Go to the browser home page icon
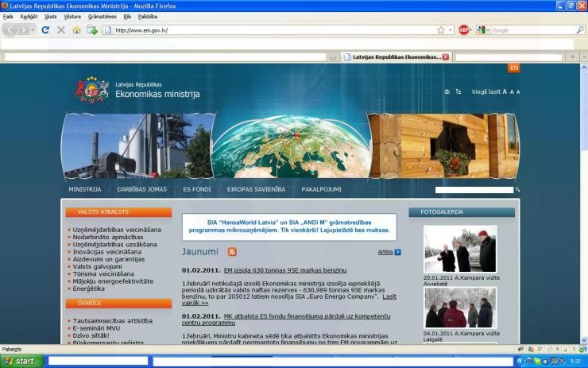This screenshot has width=588, height=368. pyautogui.click(x=76, y=30)
